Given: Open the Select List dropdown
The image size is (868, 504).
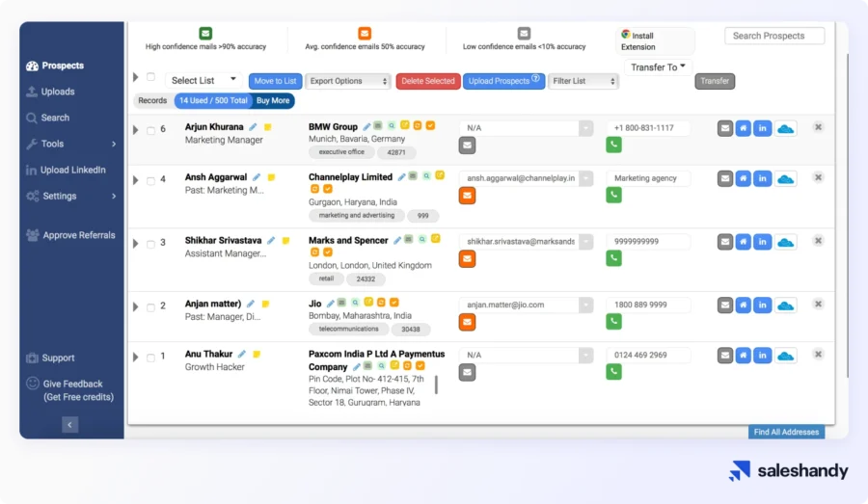Looking at the screenshot, I should tap(203, 80).
